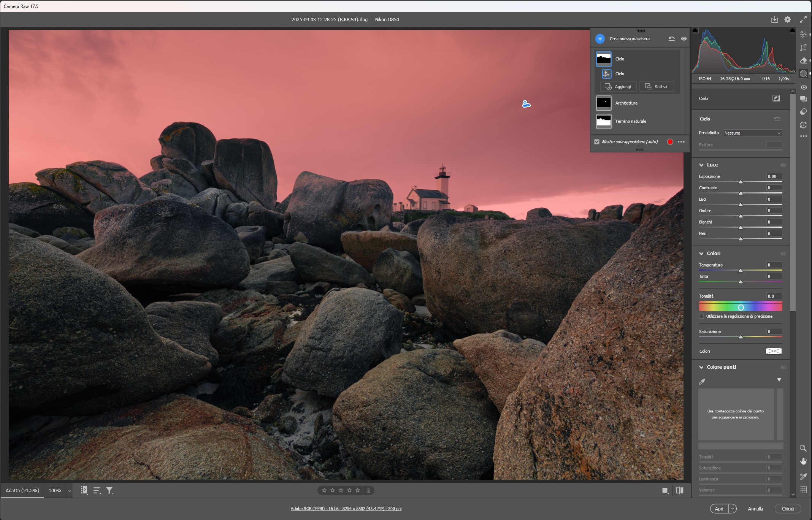The image size is (812, 520).
Task: Toggle full screen mode arrows icon
Action: point(803,19)
